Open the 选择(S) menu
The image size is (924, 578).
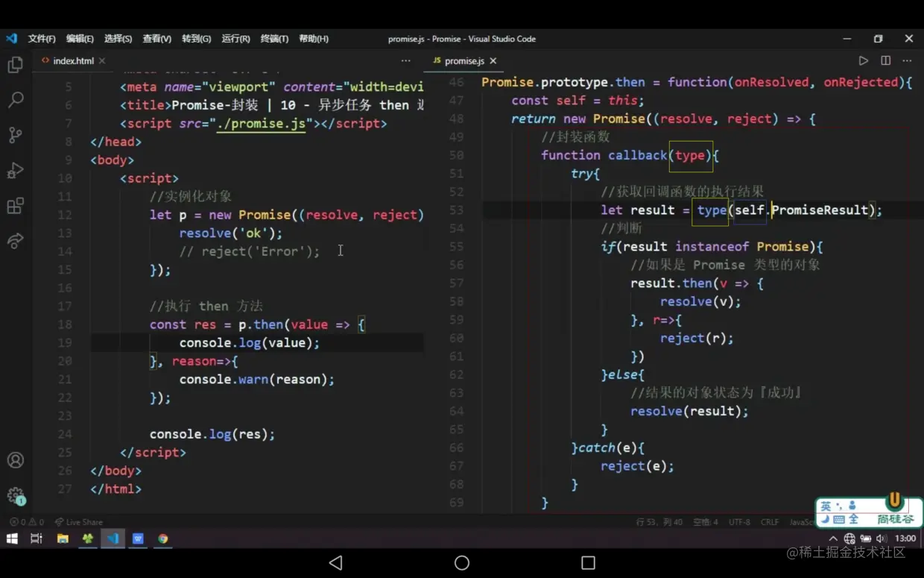point(118,39)
